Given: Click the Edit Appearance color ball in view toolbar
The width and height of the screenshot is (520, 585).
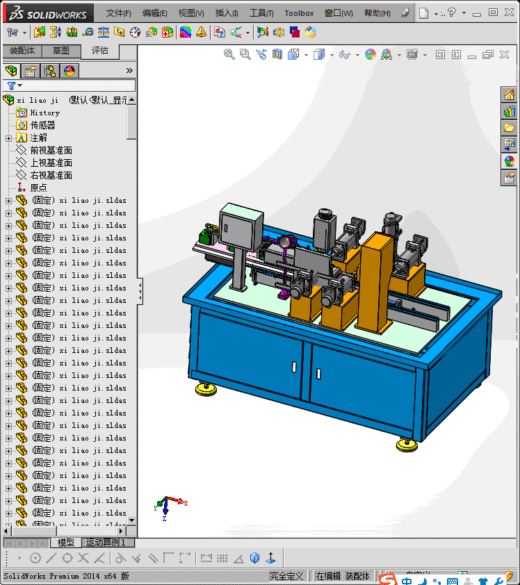Looking at the screenshot, I should pyautogui.click(x=370, y=54).
